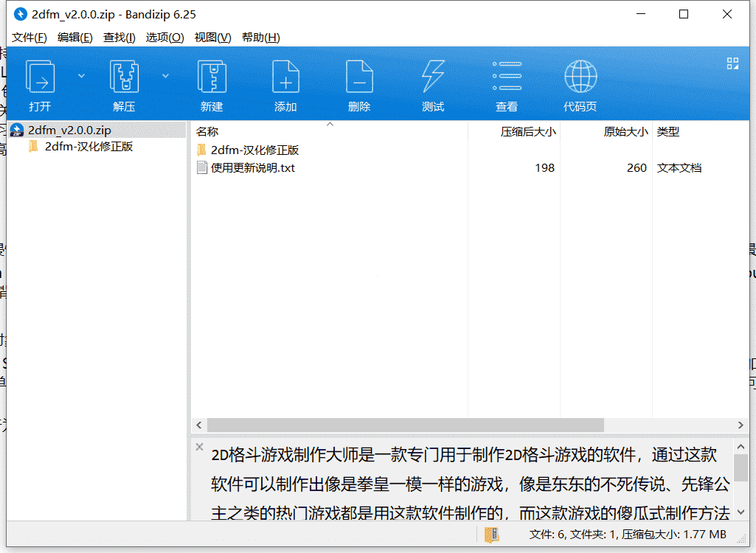Click the horizontal scrollbar thumb in file list
Viewport: 756px width, 553px height.
pos(406,425)
